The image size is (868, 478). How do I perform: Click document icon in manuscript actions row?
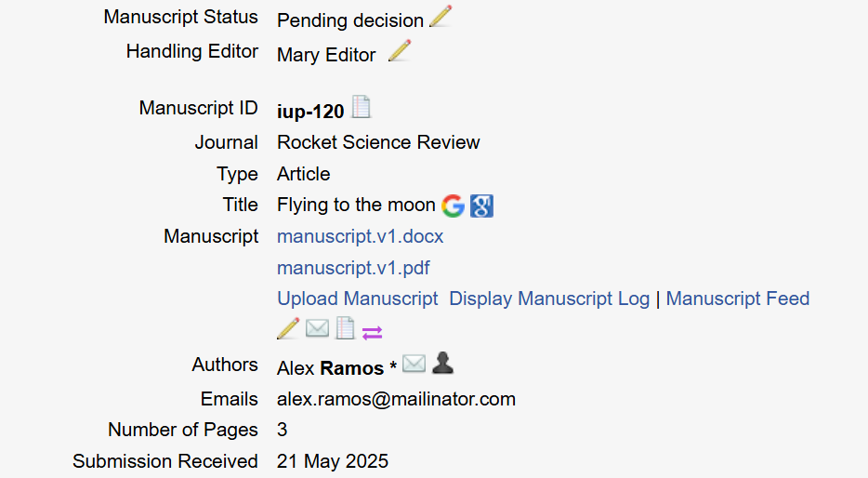pyautogui.click(x=345, y=329)
